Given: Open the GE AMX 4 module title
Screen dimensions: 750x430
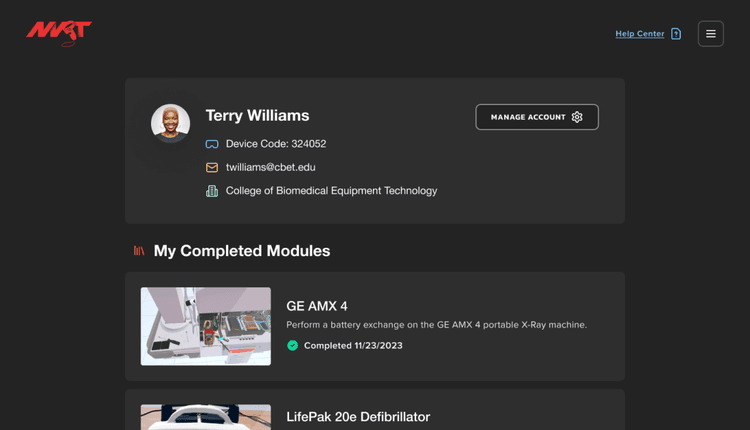Looking at the screenshot, I should click(317, 306).
